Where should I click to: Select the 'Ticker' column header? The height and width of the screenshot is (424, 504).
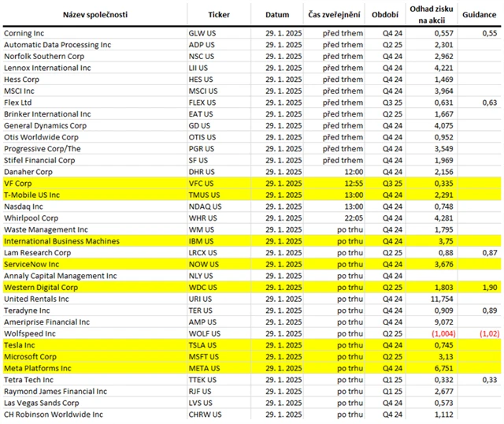coord(219,15)
